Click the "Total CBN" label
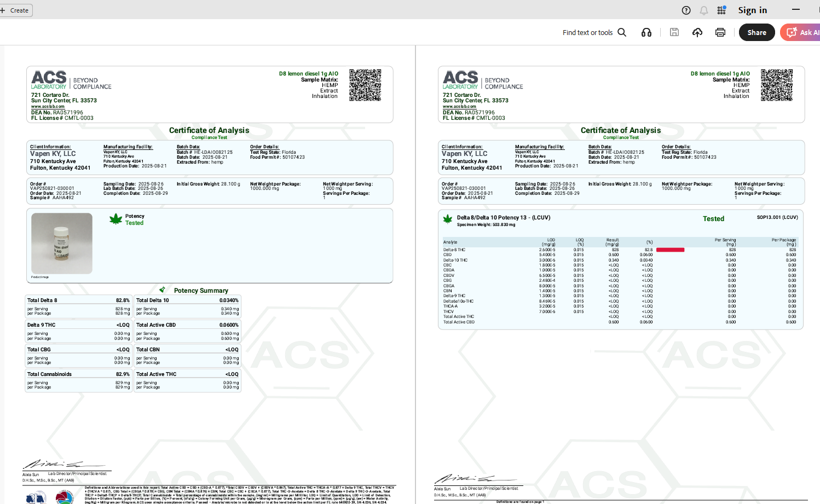This screenshot has height=504, width=820. [148, 350]
